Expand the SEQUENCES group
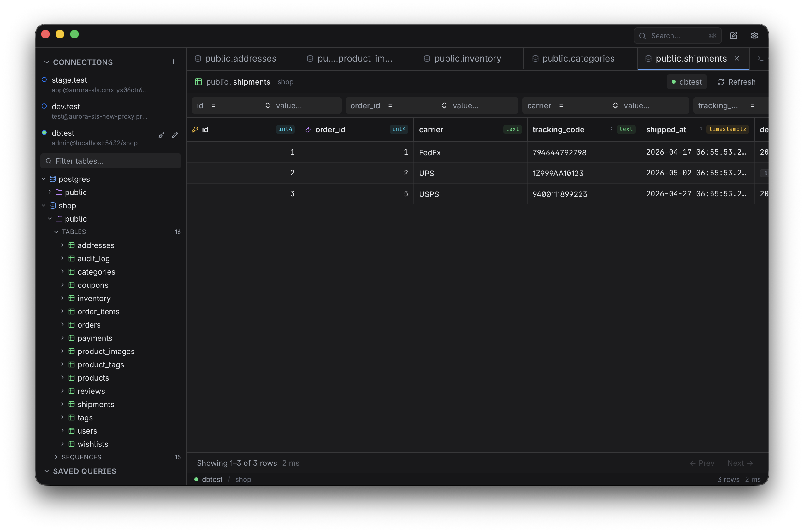804x532 pixels. pos(56,457)
